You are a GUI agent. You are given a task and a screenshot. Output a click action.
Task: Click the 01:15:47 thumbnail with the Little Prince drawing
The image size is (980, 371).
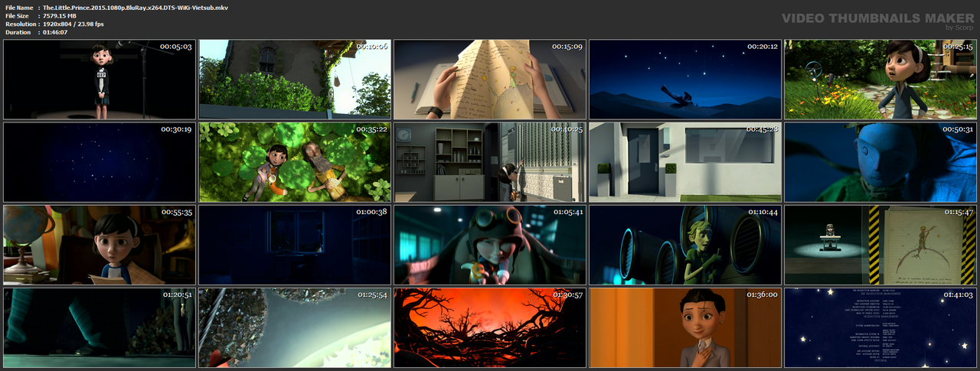[880, 245]
